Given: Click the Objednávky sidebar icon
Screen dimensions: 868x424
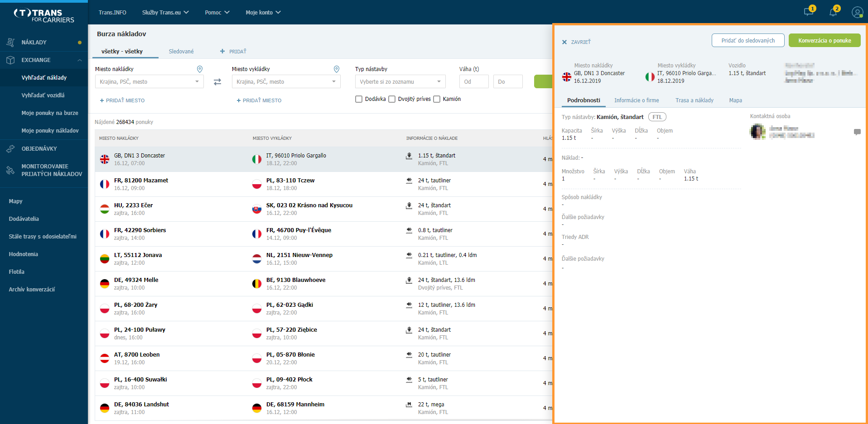Looking at the screenshot, I should [10, 148].
